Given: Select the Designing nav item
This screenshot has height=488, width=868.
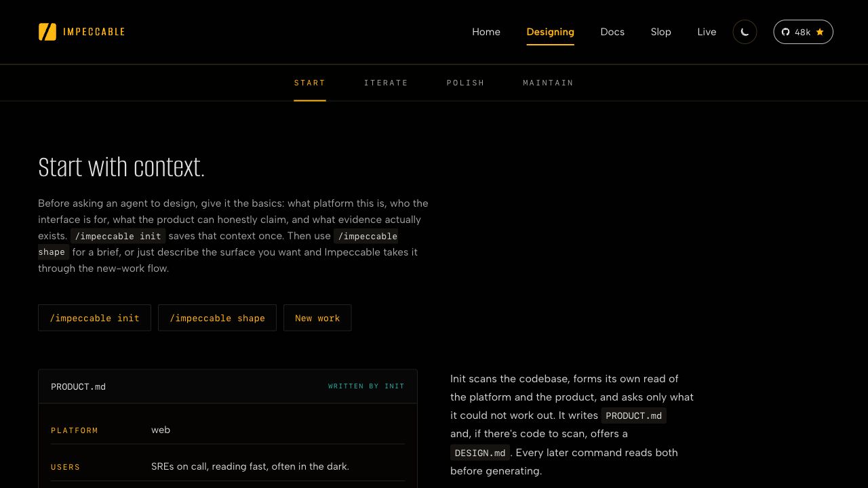Looking at the screenshot, I should (x=551, y=32).
